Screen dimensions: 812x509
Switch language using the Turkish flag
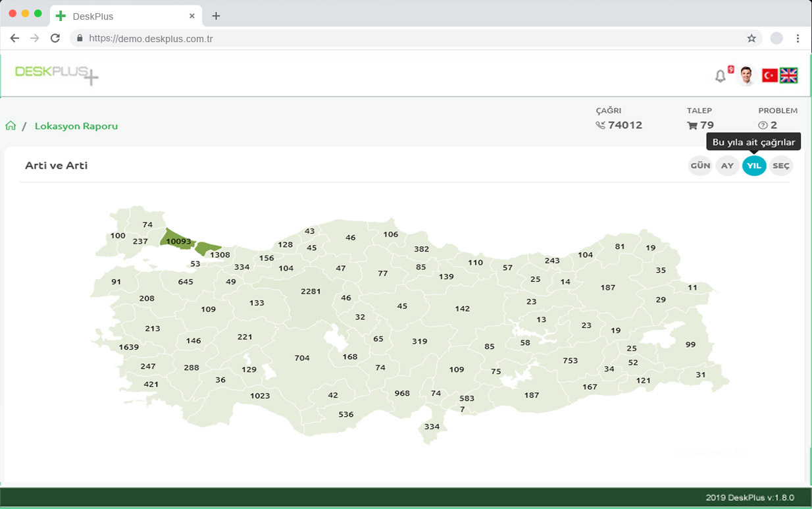click(x=769, y=75)
